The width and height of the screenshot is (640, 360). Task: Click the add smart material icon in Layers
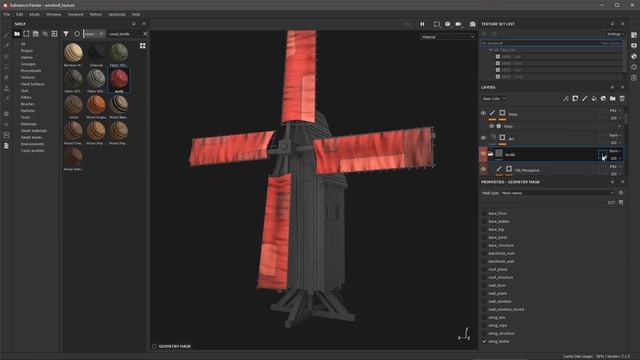(x=603, y=99)
